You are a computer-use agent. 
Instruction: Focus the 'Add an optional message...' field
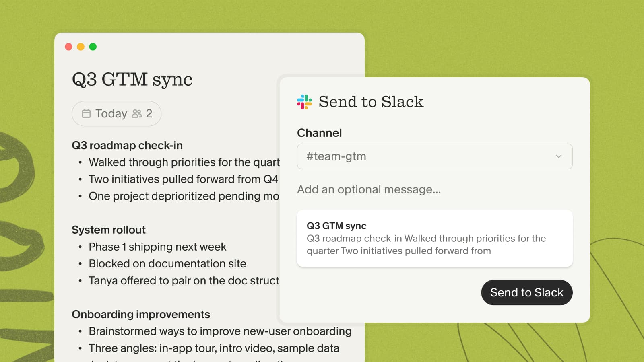pyautogui.click(x=369, y=189)
